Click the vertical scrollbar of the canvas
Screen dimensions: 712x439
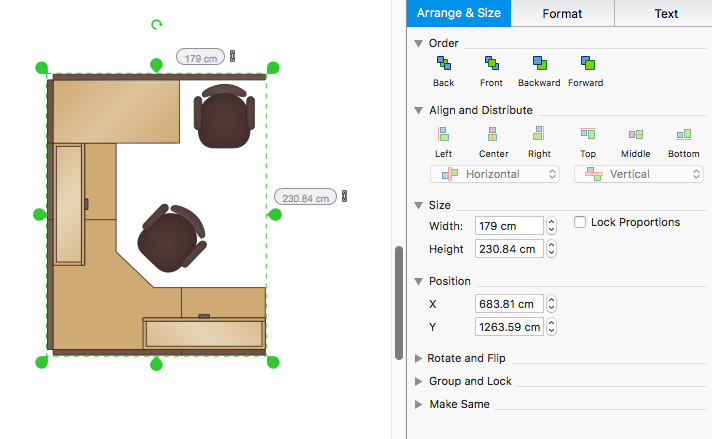click(399, 303)
